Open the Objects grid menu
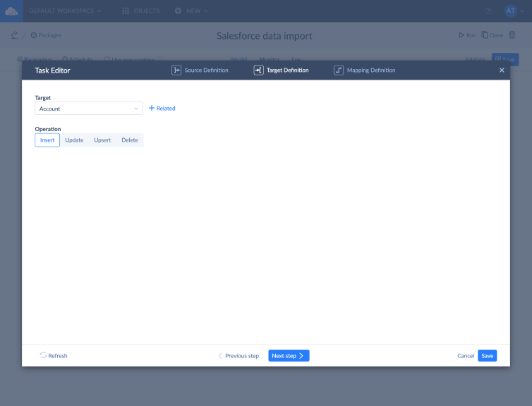 click(141, 11)
